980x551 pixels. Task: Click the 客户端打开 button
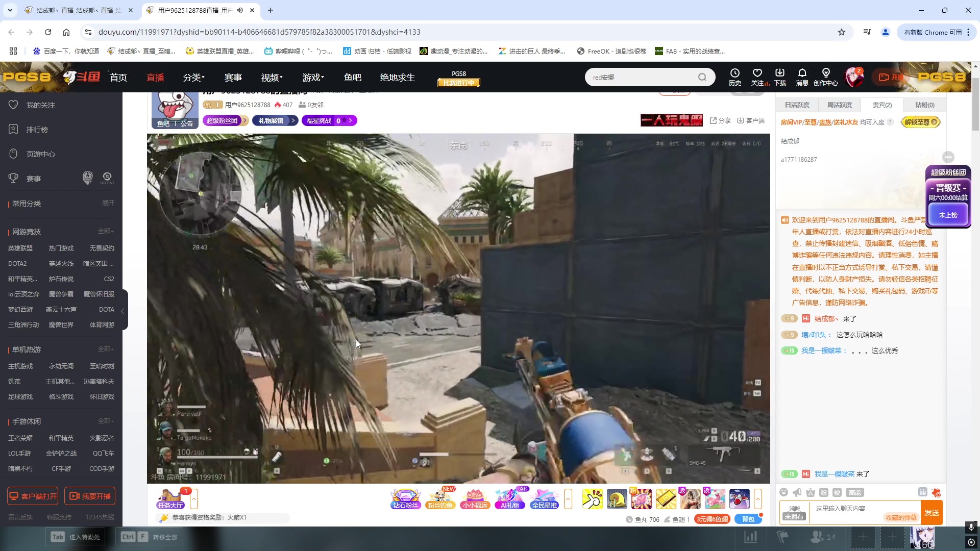[x=33, y=496]
